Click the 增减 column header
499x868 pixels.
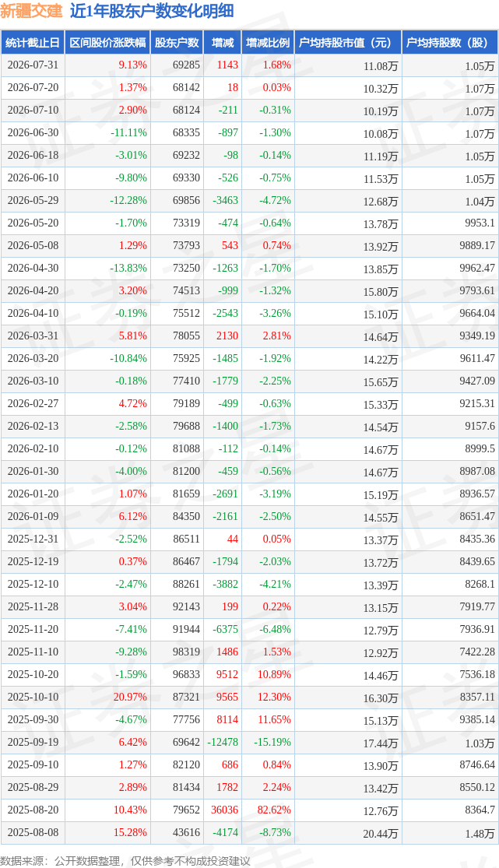223,43
